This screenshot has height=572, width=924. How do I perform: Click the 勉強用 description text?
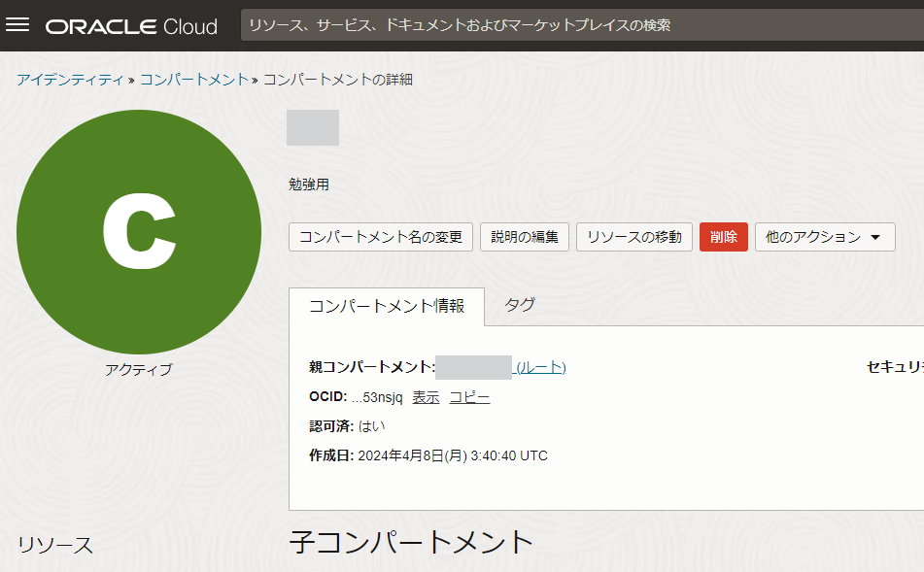[x=309, y=185]
